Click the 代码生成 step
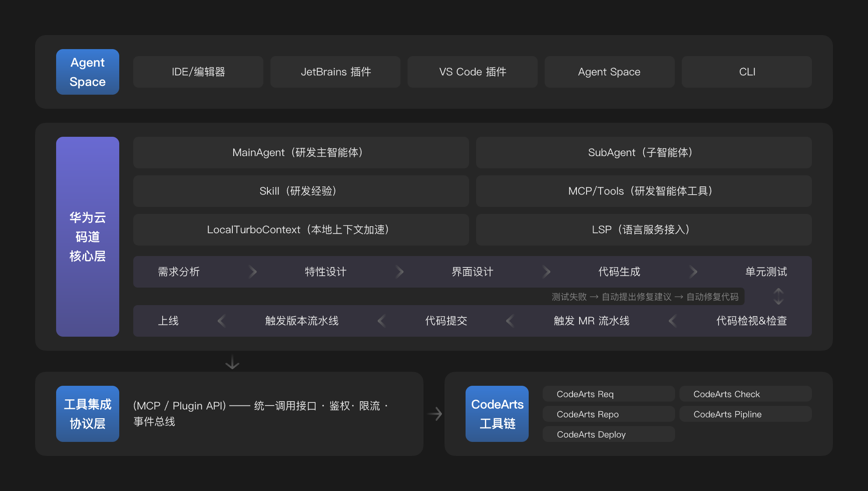Viewport: 868px width, 491px height. tap(619, 272)
